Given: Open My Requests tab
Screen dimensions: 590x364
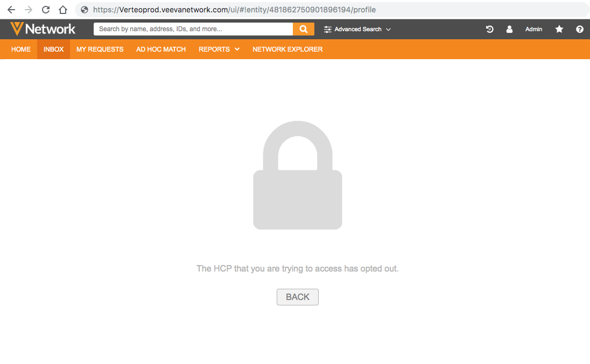Looking at the screenshot, I should [100, 49].
